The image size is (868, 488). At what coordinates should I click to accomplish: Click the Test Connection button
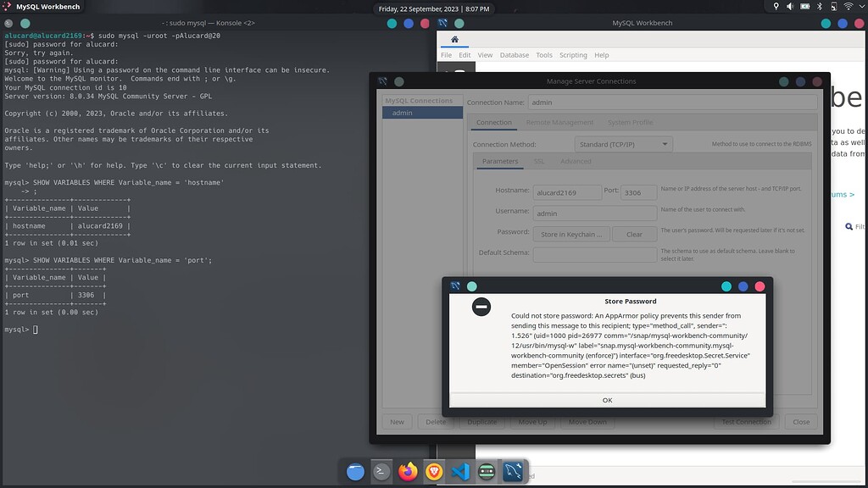pos(746,421)
